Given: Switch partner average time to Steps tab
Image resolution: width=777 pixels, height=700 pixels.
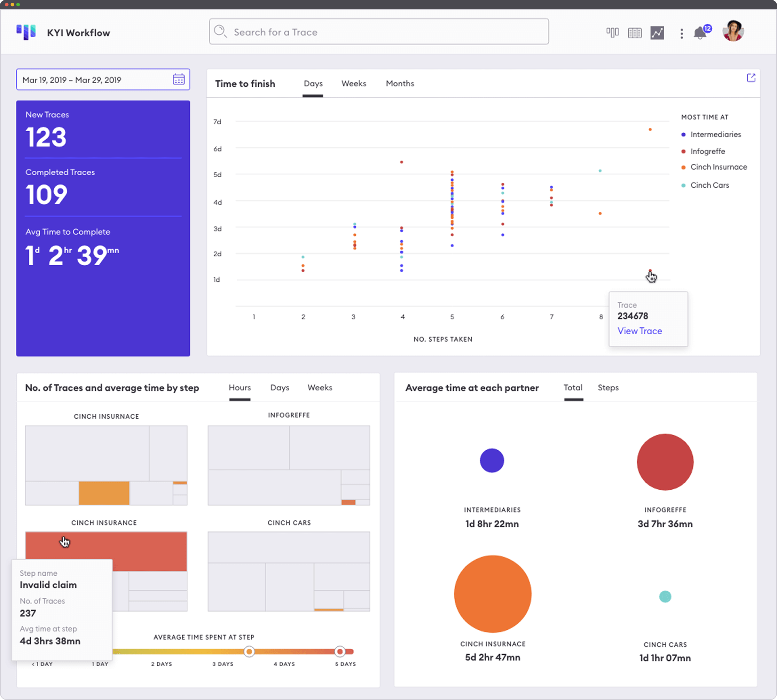Looking at the screenshot, I should (x=608, y=388).
